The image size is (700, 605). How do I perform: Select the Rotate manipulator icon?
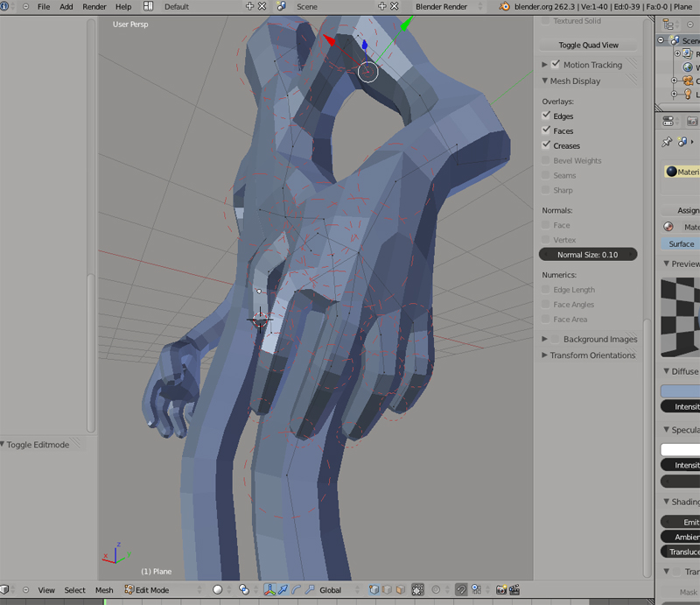(x=297, y=590)
